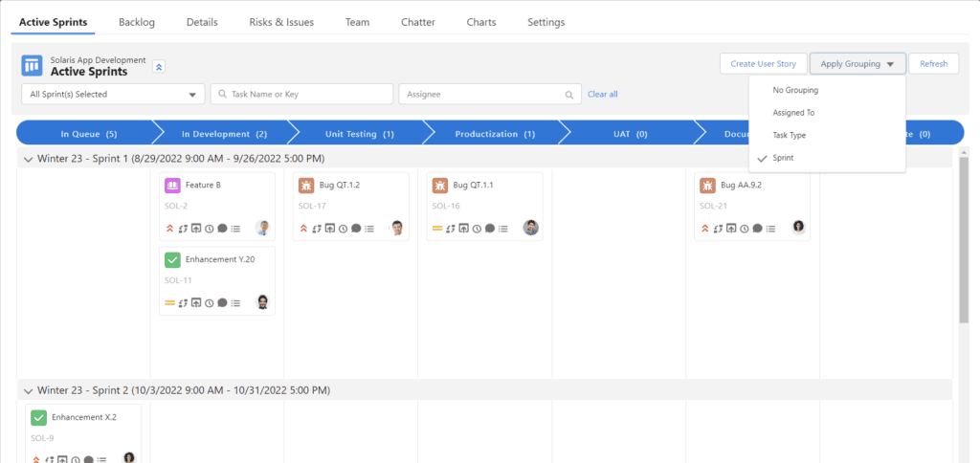Click the high priority icon on Feature B

pyautogui.click(x=170, y=229)
